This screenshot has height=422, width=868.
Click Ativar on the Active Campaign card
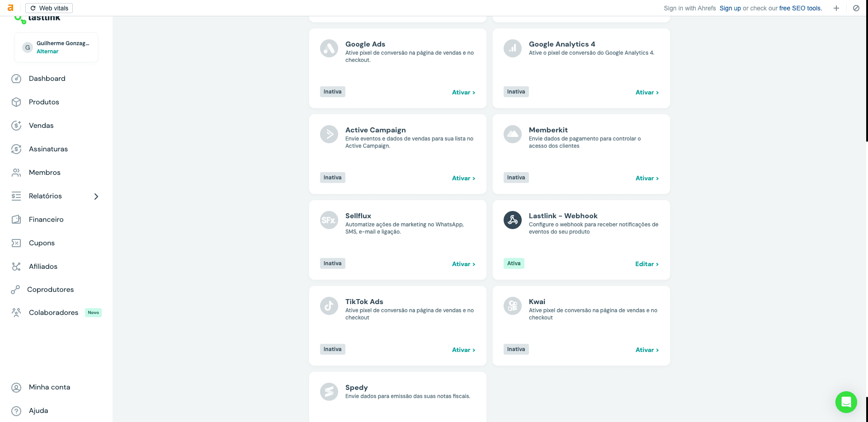click(463, 178)
